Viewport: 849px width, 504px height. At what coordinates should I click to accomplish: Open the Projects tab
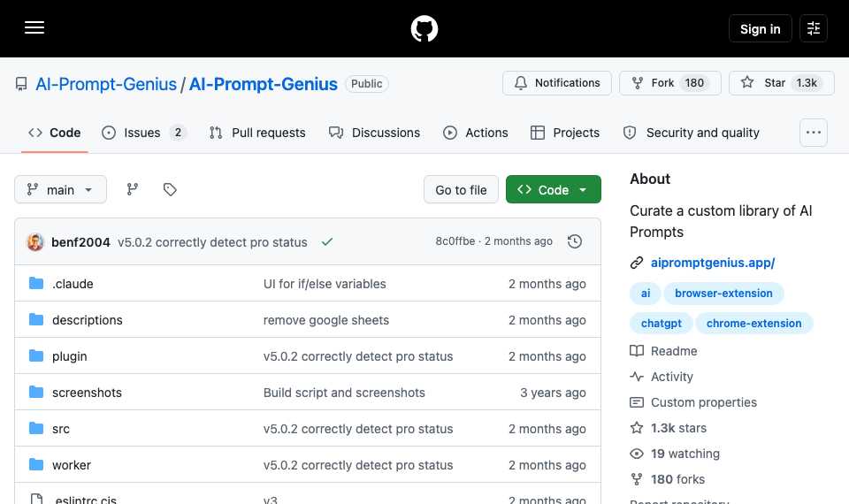tap(565, 133)
